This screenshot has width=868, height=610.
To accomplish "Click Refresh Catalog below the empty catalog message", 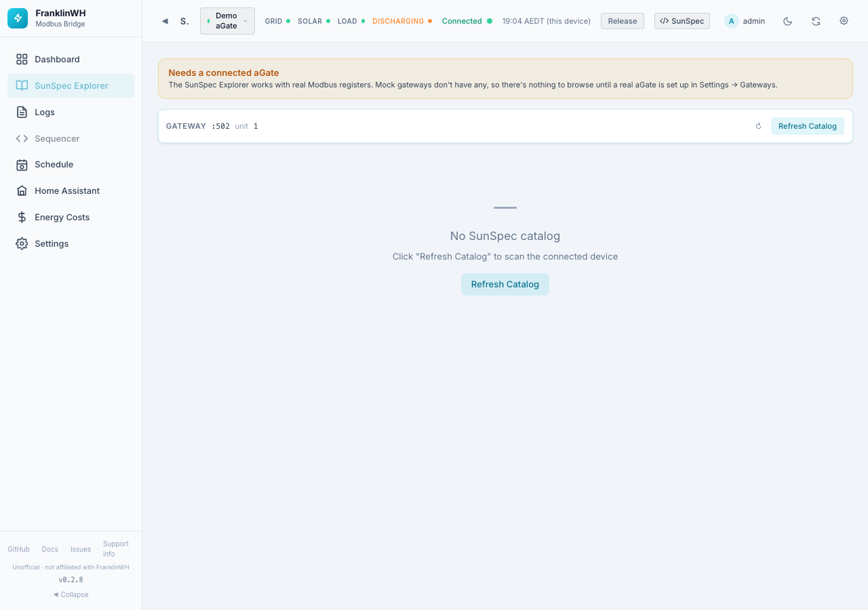I will [505, 285].
